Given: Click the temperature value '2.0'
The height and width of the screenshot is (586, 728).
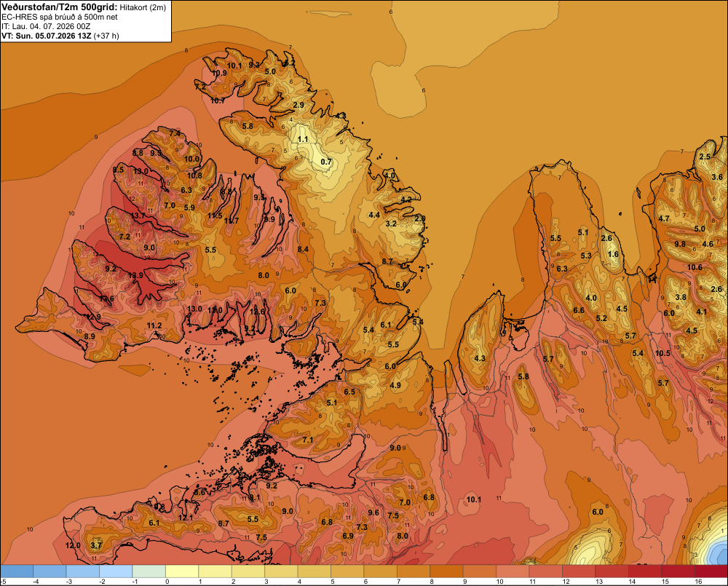Looking at the screenshot, I should click(420, 218).
